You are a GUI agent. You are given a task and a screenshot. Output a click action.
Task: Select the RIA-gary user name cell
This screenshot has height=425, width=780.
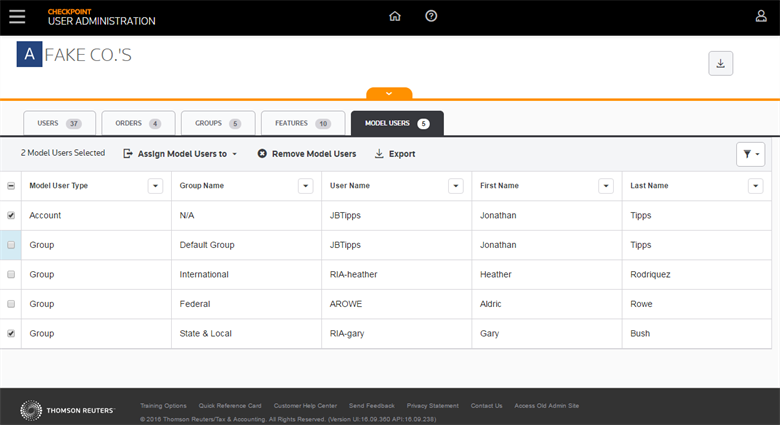pyautogui.click(x=350, y=333)
